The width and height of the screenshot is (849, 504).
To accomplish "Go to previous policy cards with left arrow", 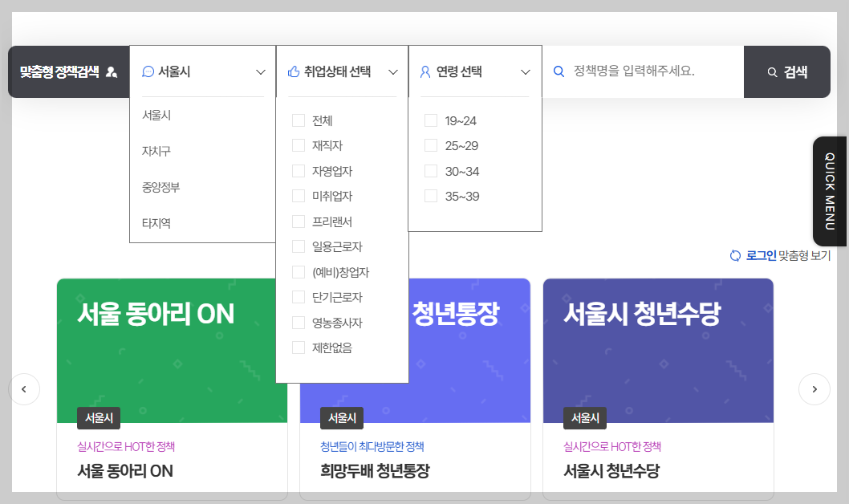I will [24, 389].
